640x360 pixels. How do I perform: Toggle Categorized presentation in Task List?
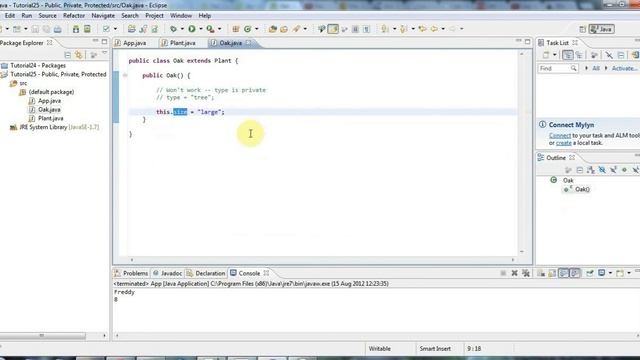pos(567,55)
